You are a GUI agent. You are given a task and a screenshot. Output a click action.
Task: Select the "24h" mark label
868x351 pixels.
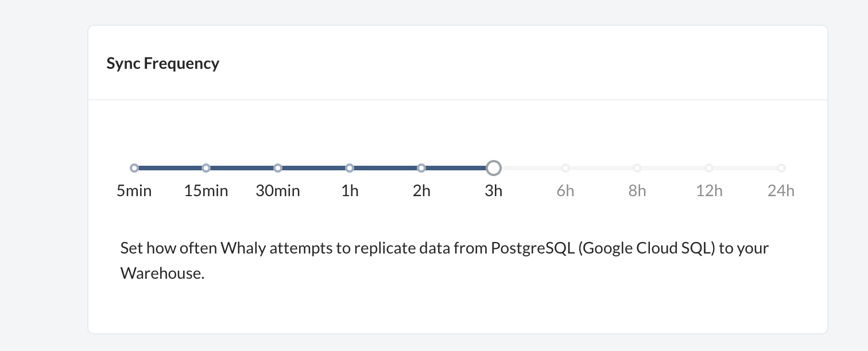(x=781, y=191)
